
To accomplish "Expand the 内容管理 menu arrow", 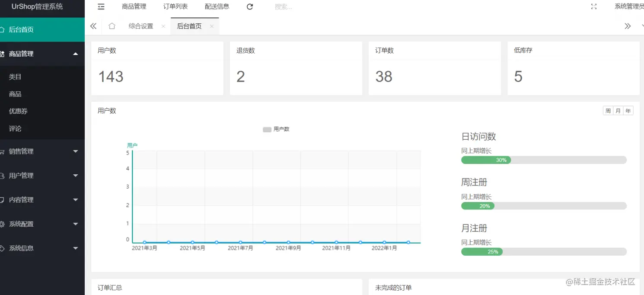I will pyautogui.click(x=76, y=200).
